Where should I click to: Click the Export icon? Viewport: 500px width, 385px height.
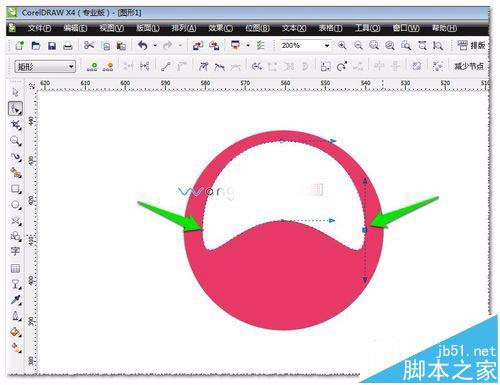[214, 46]
